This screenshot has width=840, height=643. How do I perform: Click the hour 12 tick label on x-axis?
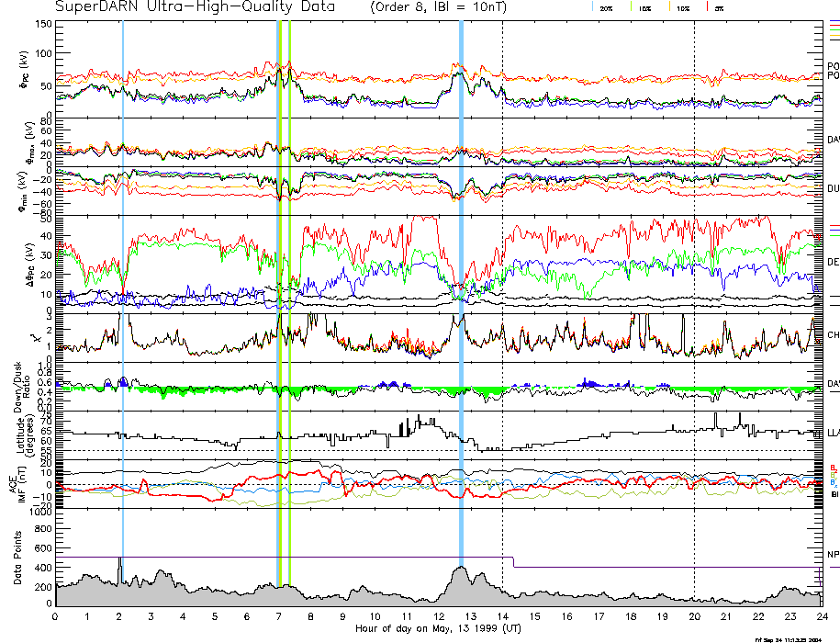tap(438, 616)
